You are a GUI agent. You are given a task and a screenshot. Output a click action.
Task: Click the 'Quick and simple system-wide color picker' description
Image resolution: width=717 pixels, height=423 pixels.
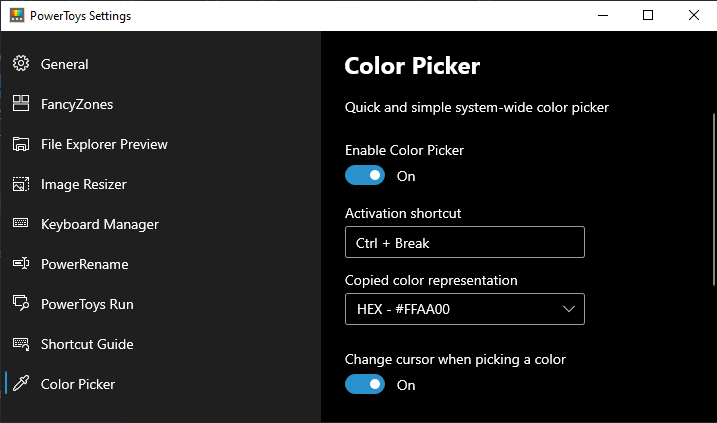(476, 107)
